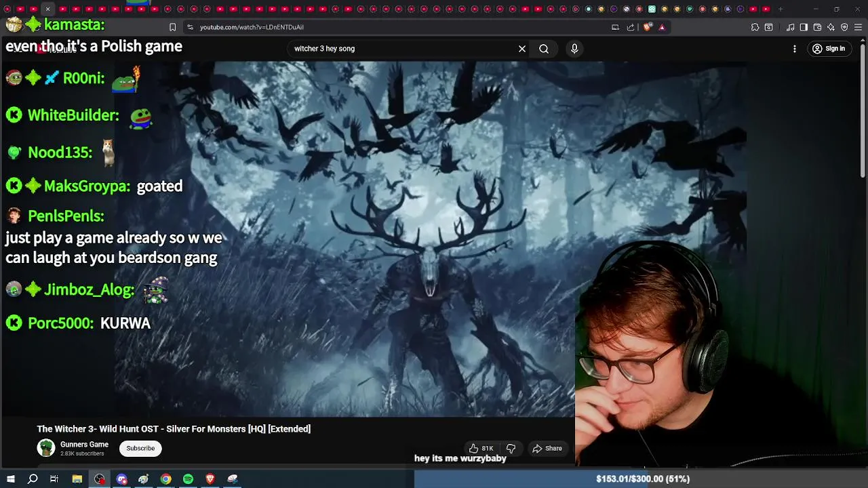
Task: Open the YouTube three-dot settings menu
Action: click(795, 49)
